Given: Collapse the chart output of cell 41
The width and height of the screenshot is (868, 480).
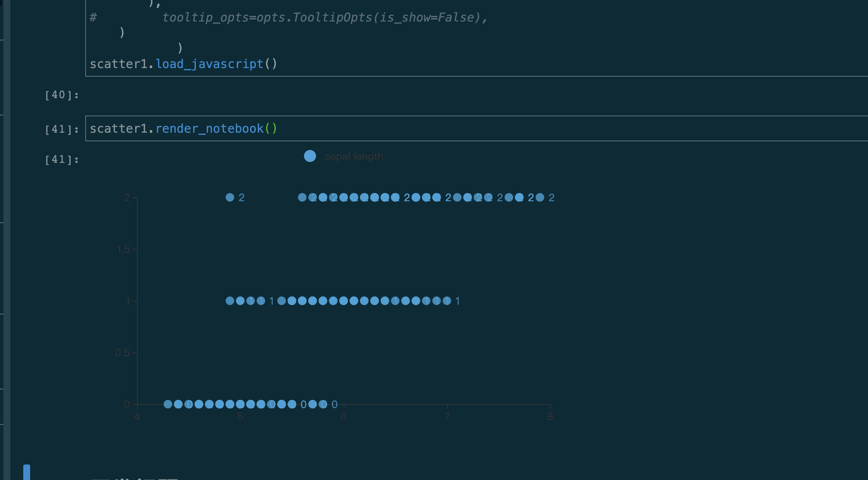Looking at the screenshot, I should (61, 159).
